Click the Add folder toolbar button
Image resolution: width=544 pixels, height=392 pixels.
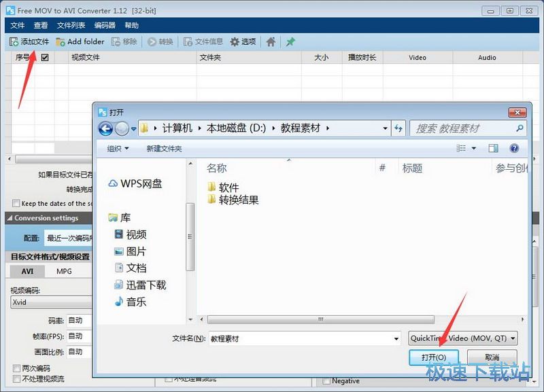click(80, 41)
